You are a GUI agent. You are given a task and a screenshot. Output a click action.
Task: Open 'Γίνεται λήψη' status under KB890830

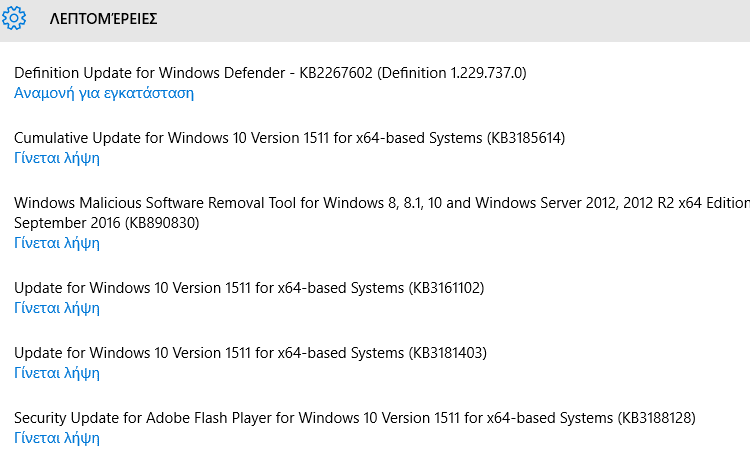(x=57, y=243)
